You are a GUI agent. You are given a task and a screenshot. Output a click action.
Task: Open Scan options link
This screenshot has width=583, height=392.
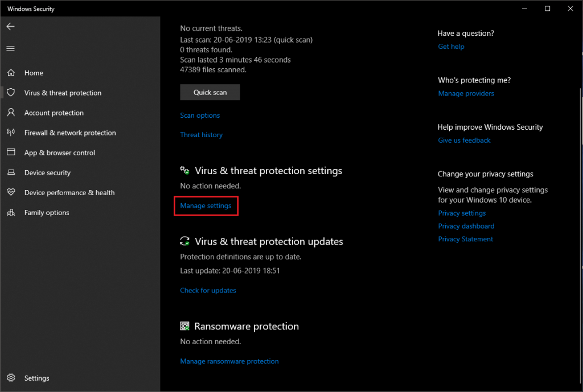click(200, 115)
